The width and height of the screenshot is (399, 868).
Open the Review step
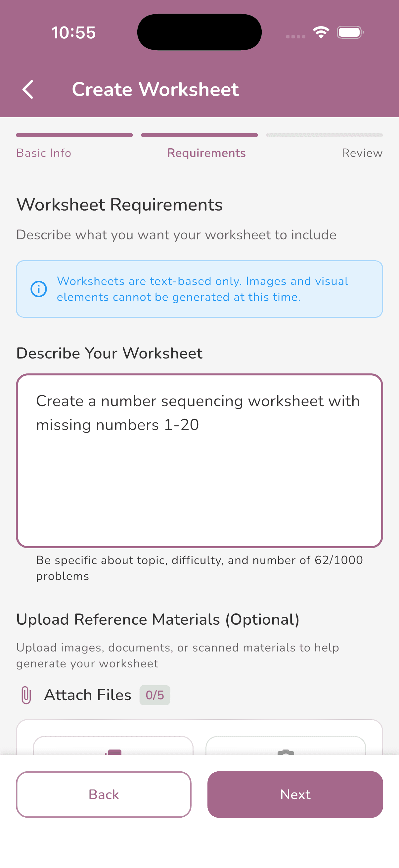pos(362,153)
